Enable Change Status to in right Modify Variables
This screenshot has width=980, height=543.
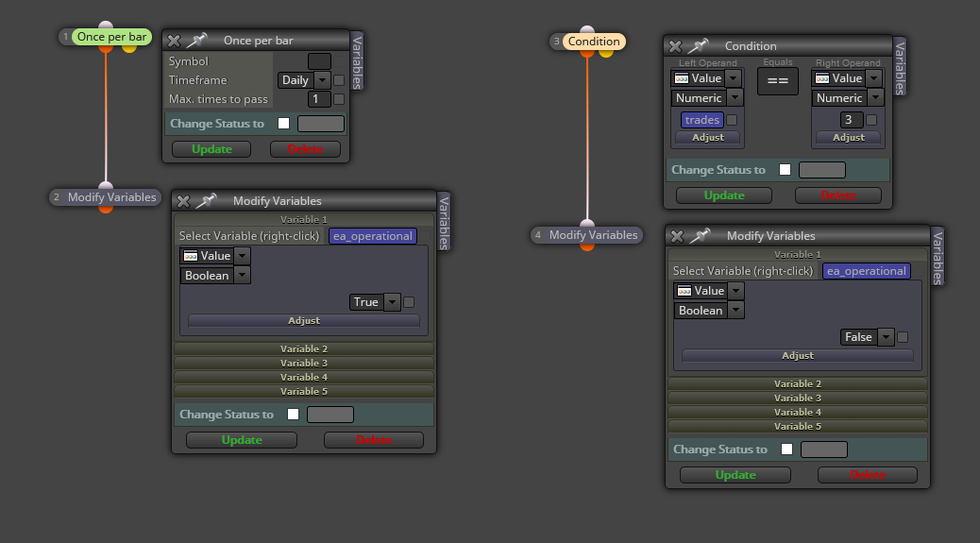(786, 450)
